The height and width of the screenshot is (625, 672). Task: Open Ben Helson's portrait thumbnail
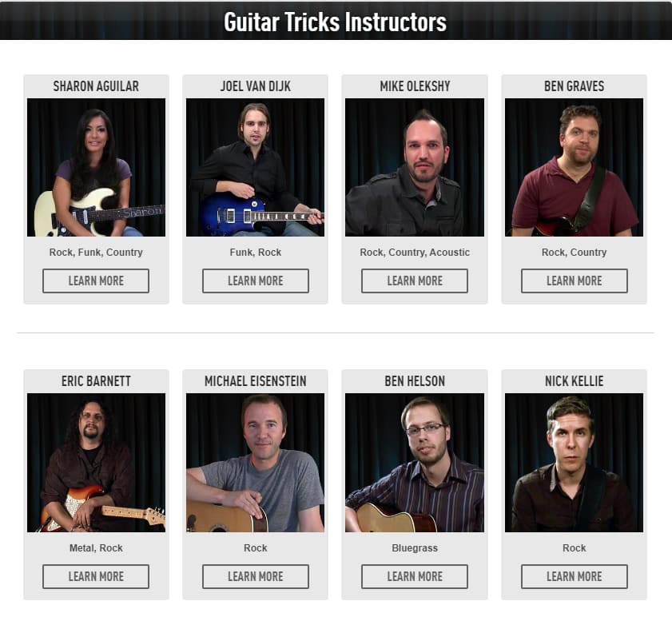coord(415,463)
